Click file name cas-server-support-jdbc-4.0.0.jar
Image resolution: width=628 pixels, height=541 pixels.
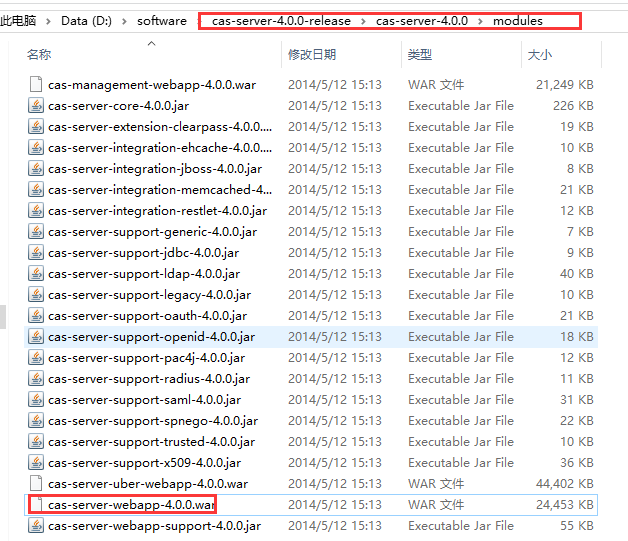pyautogui.click(x=143, y=253)
